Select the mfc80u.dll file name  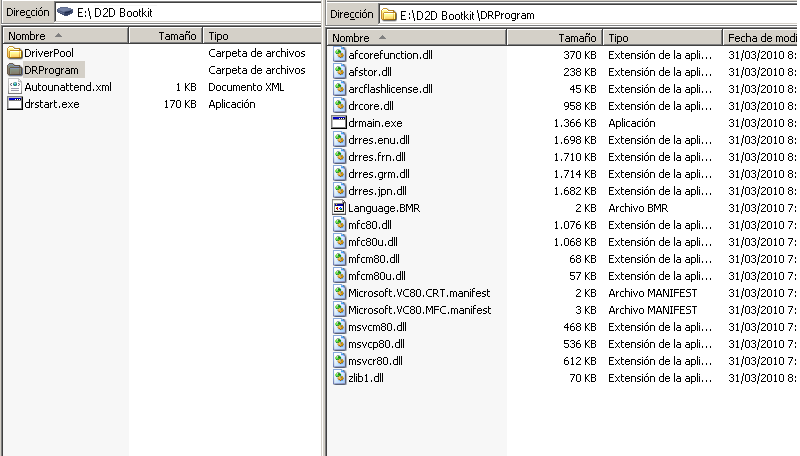pyautogui.click(x=372, y=242)
